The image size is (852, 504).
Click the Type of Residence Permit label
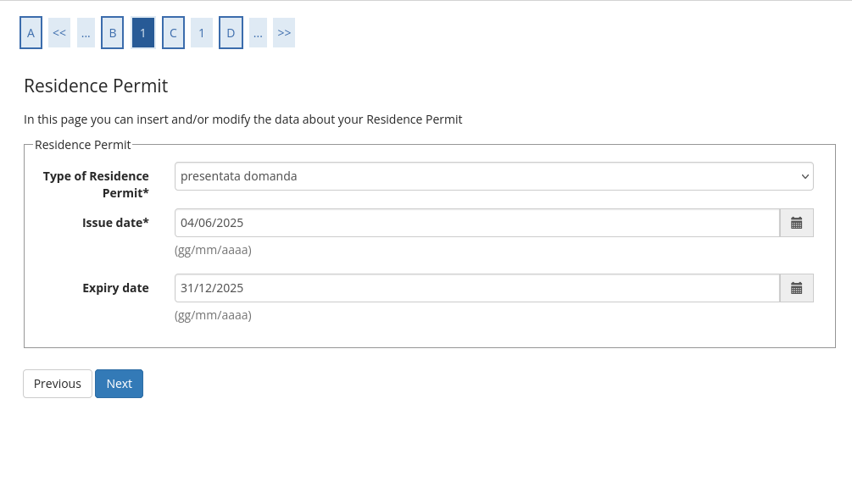coord(96,185)
